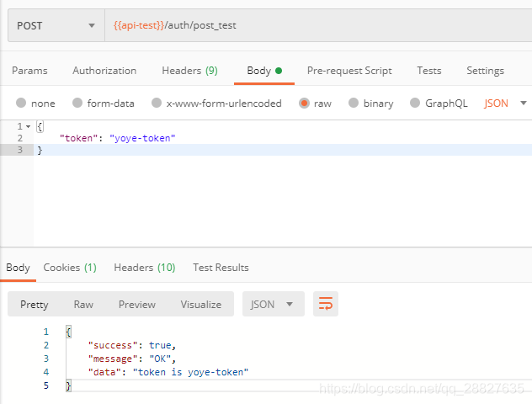Screen dimensions: 532x404
Task: Open the request Settings tab
Action: point(485,71)
